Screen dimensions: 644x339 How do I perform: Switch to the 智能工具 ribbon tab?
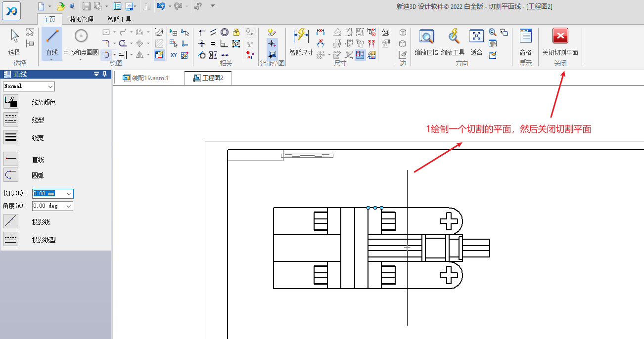click(x=119, y=20)
